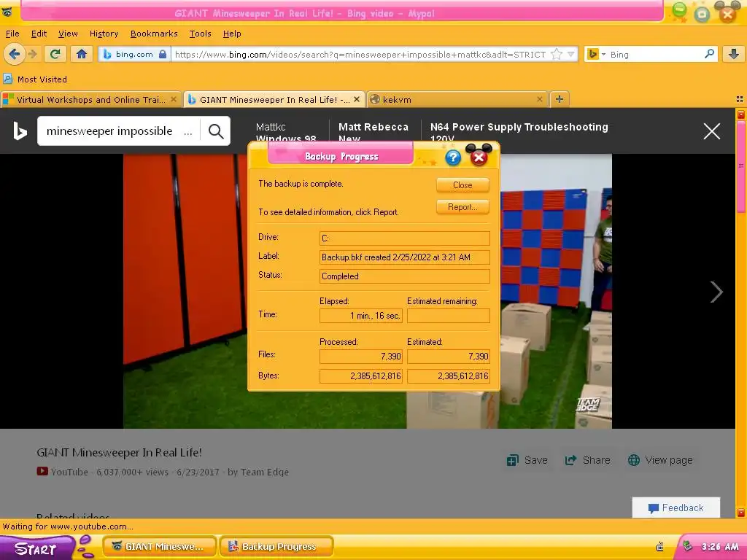Image resolution: width=747 pixels, height=560 pixels.
Task: Click the Bing logo on the video page
Action: point(20,131)
